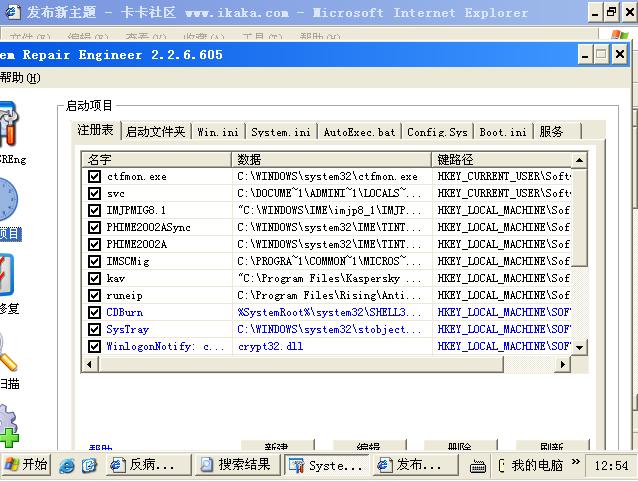Open the magnifier scan sidebar icon
Screen dimensions: 638x481
tap(8, 352)
